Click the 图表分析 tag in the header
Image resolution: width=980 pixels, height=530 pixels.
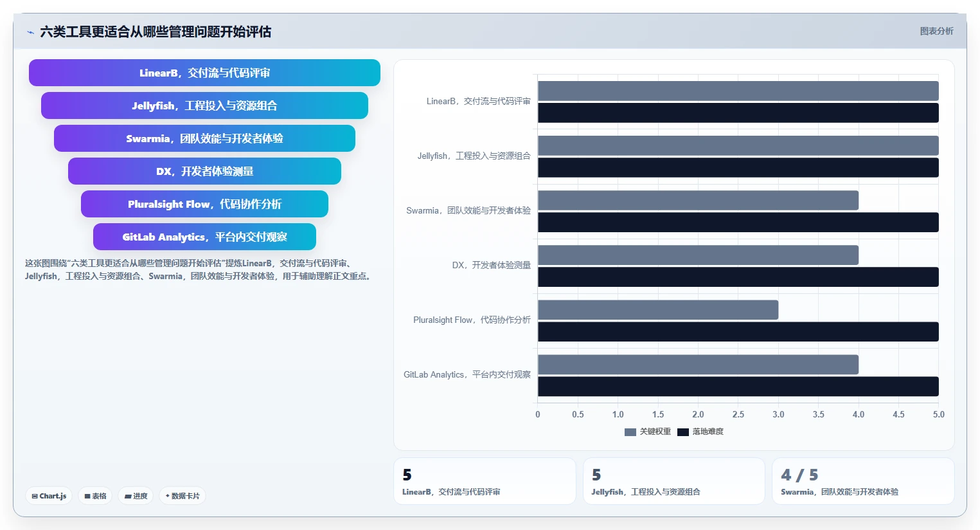pos(936,31)
